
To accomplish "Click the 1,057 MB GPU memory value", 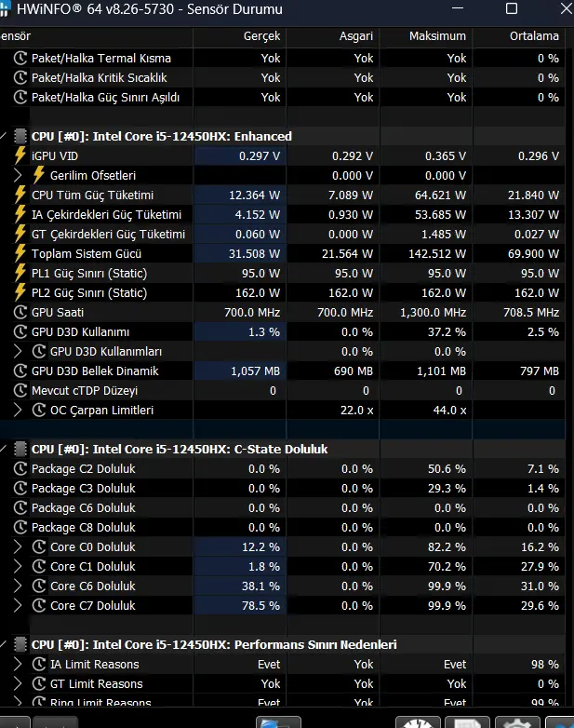I will click(255, 371).
